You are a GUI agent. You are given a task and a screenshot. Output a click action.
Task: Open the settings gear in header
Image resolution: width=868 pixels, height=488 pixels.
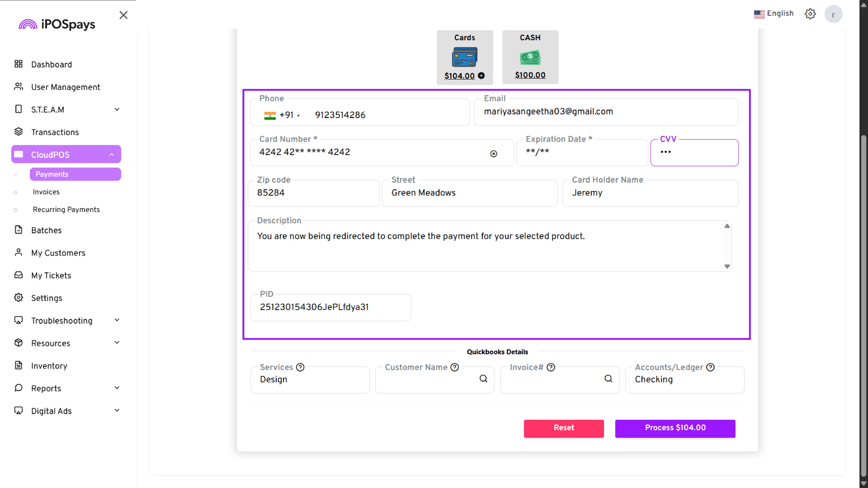tap(810, 14)
